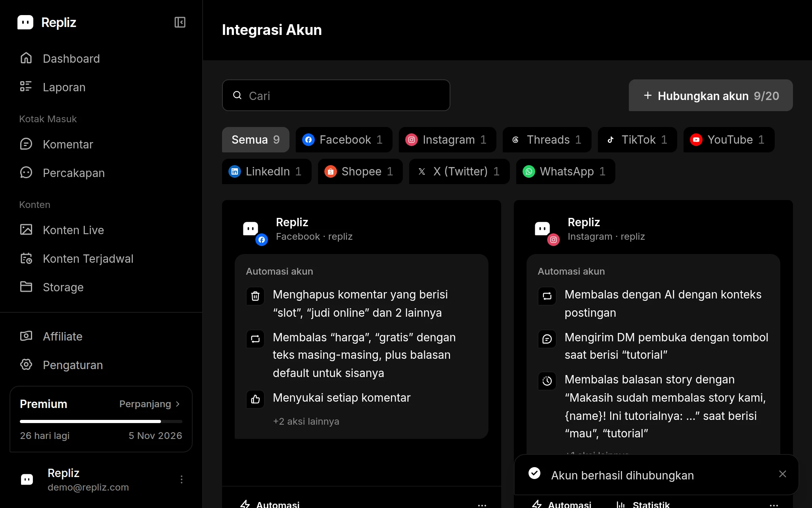Open Konten Live page
812x508 pixels.
click(x=101, y=230)
